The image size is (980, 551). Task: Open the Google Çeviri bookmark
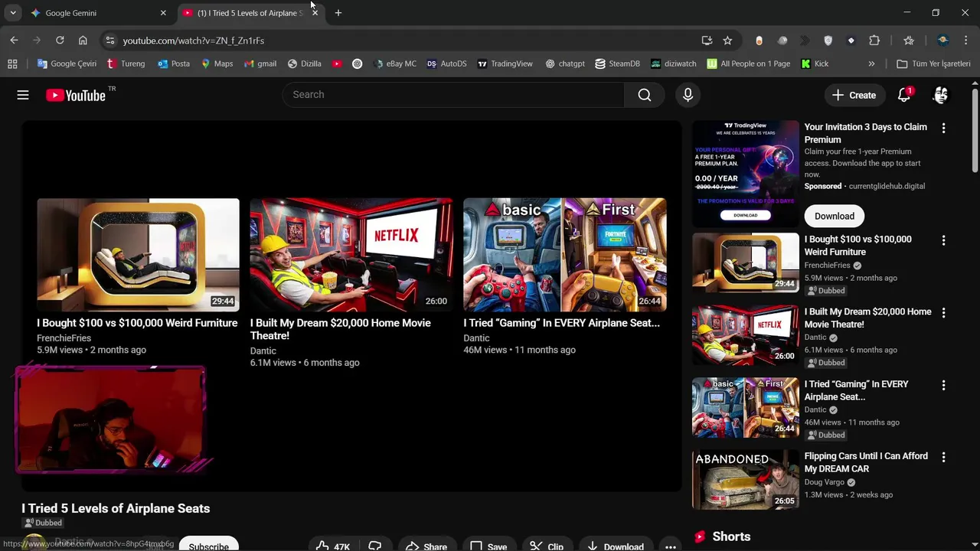point(67,64)
